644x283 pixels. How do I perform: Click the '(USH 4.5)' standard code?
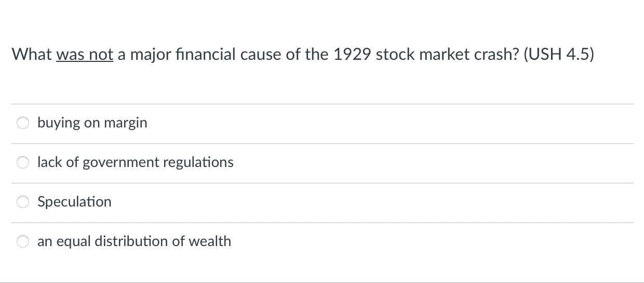558,54
